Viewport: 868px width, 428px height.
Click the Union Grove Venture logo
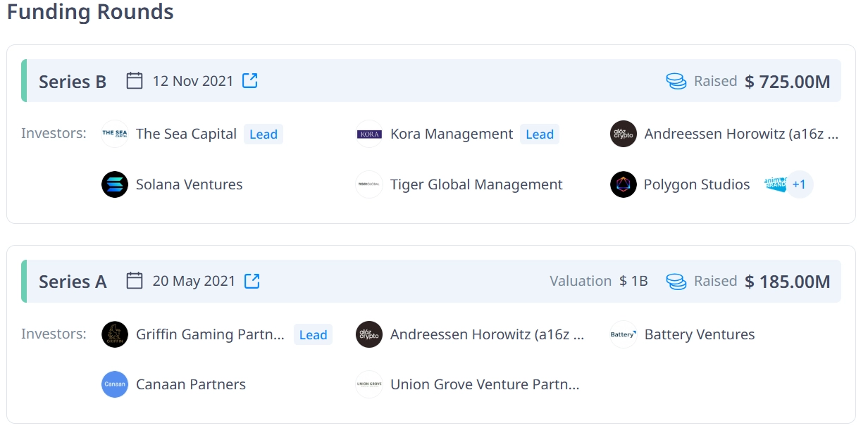click(x=369, y=384)
